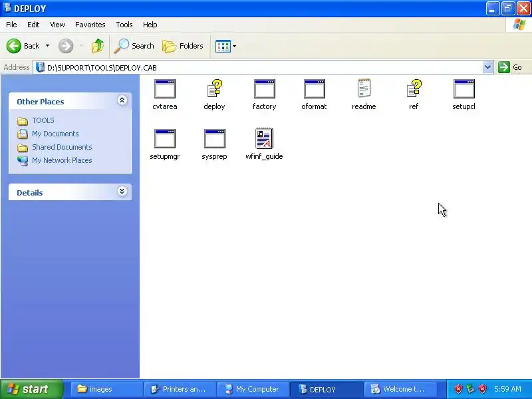Click the first red shield tray icon

458,389
